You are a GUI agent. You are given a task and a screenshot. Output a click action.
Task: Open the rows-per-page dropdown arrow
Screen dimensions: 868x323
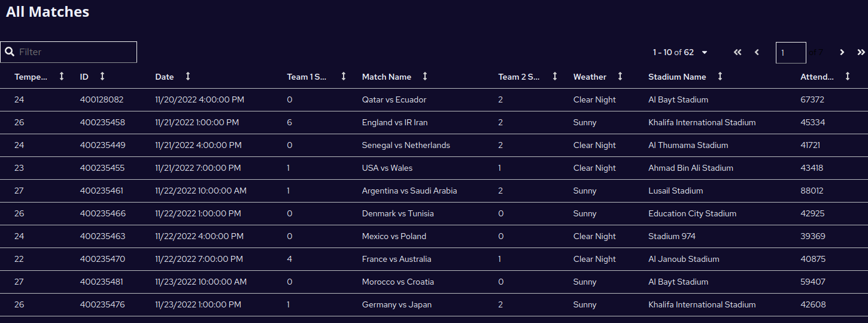[705, 52]
